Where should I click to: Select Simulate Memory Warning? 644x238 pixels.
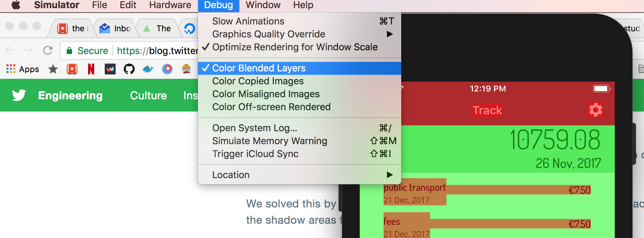(270, 141)
